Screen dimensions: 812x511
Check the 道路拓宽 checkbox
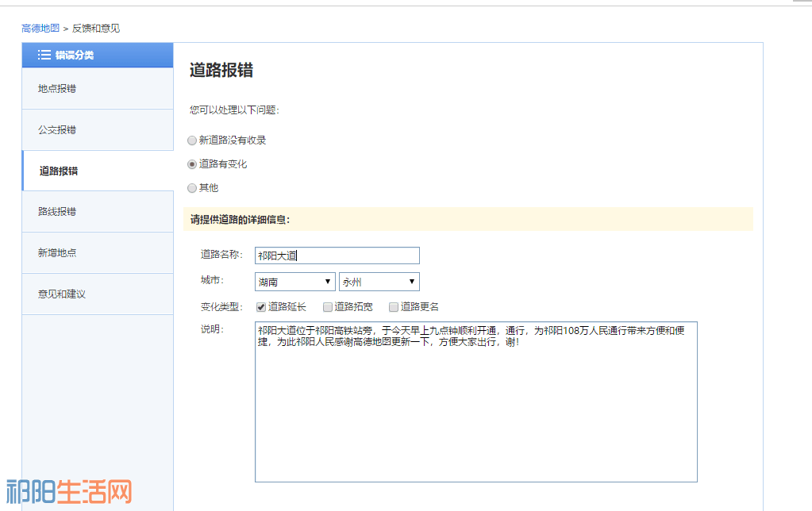point(327,307)
